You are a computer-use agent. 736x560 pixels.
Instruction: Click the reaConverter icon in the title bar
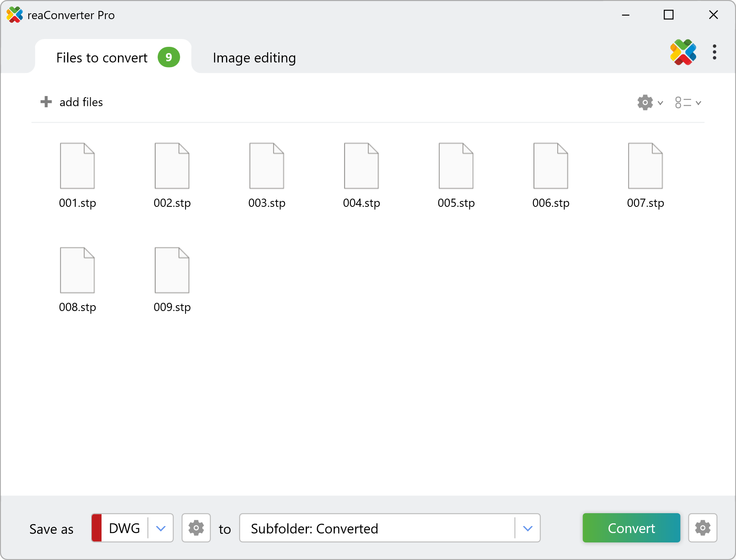click(x=14, y=15)
